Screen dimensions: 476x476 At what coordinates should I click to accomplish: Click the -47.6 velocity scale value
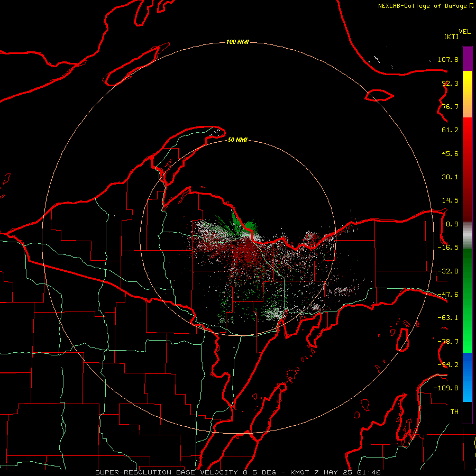coord(448,295)
